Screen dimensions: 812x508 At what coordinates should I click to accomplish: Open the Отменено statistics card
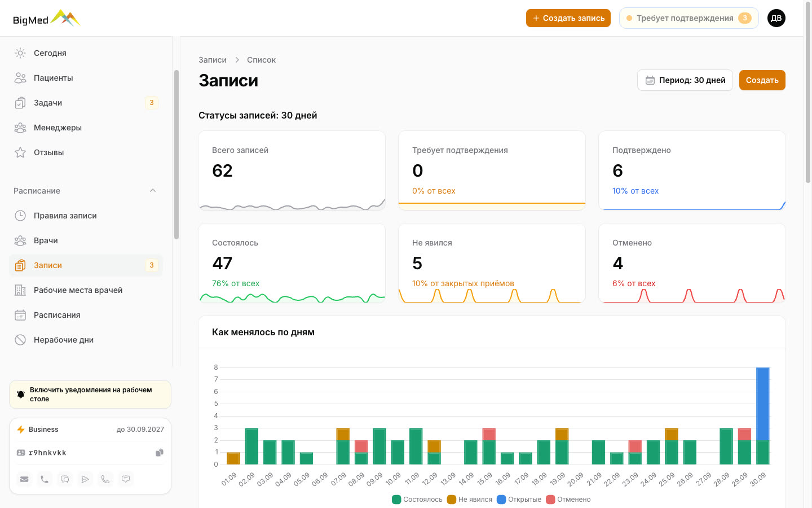pyautogui.click(x=692, y=263)
